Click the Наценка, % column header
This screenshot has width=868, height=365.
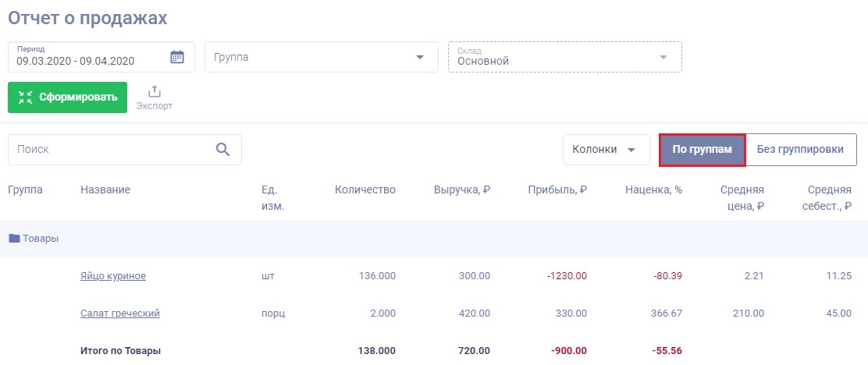coord(653,190)
